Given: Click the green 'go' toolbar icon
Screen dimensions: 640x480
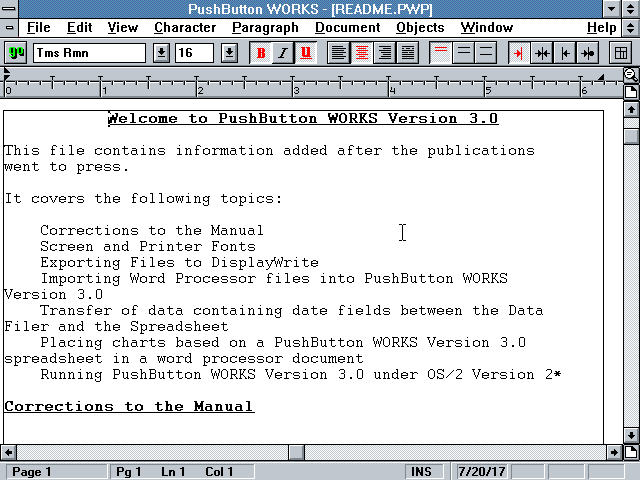Looking at the screenshot, I should point(16,53).
